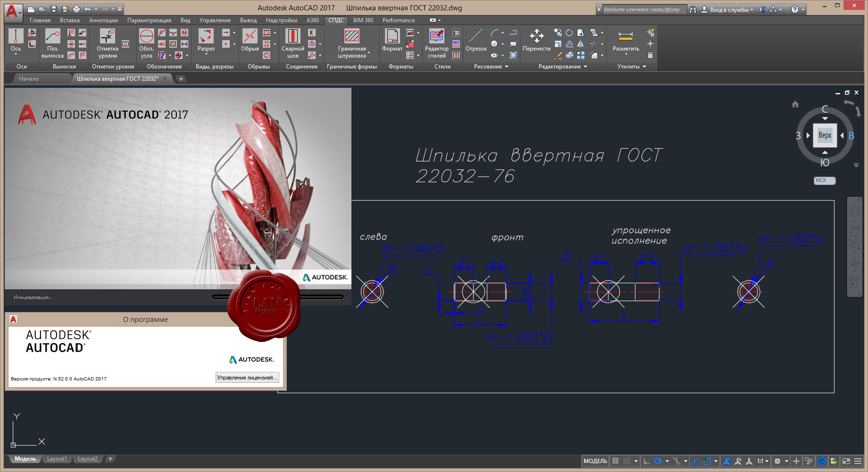Click the calculator icon in Утилиты
The width and height of the screenshot is (868, 472).
click(x=650, y=55)
